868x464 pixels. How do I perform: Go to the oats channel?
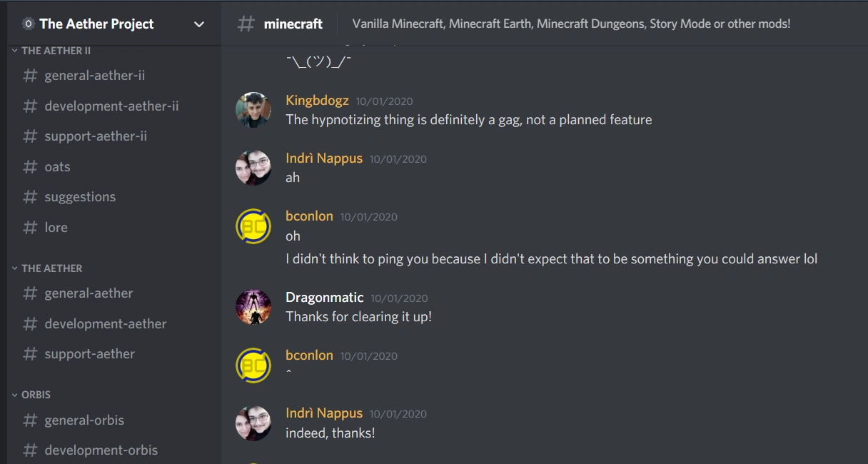coord(57,167)
